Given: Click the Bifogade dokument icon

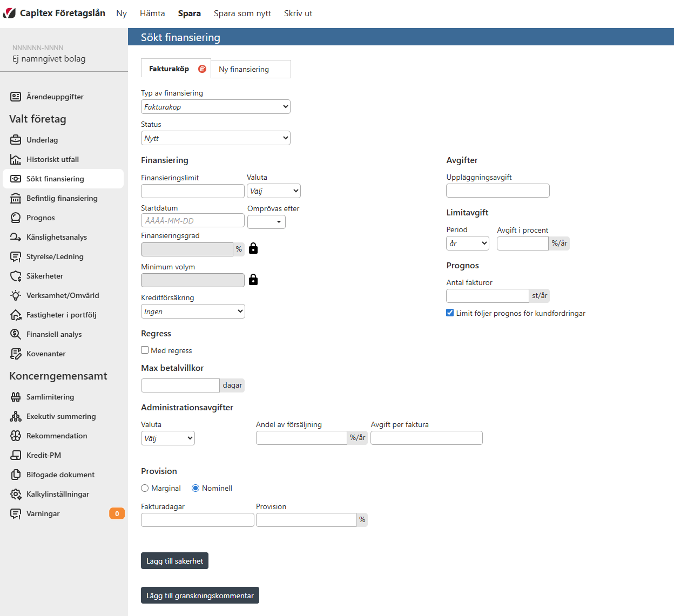Looking at the screenshot, I should [16, 475].
